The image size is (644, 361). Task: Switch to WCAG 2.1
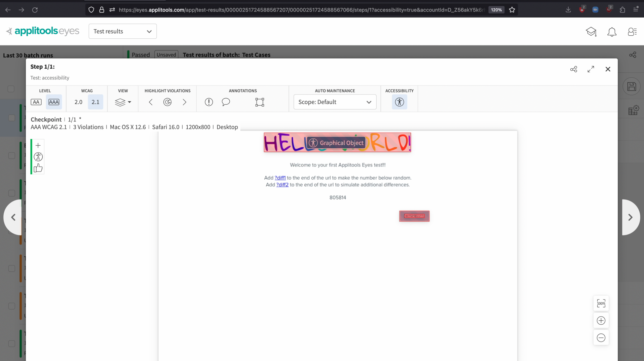pos(96,102)
